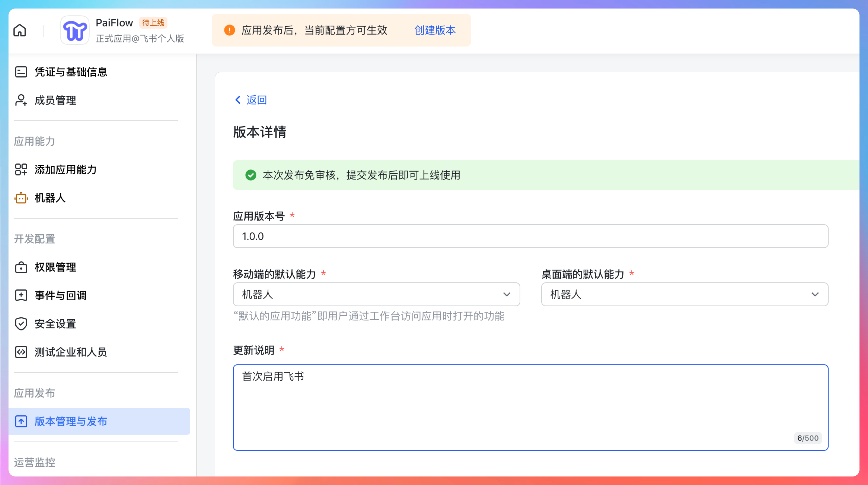Open credentials and basic info icon

pos(21,72)
